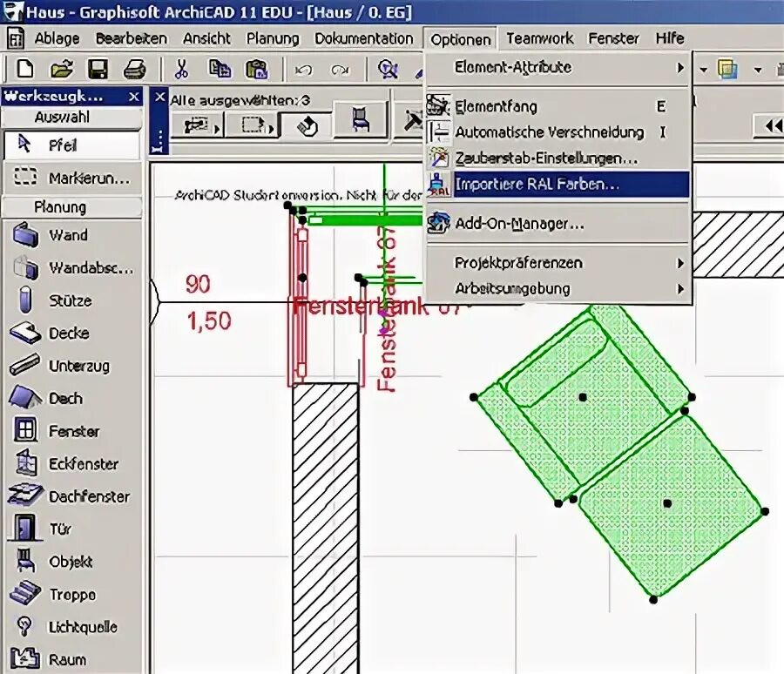
Task: Click the application document icon in menu bar
Action: coord(15,38)
